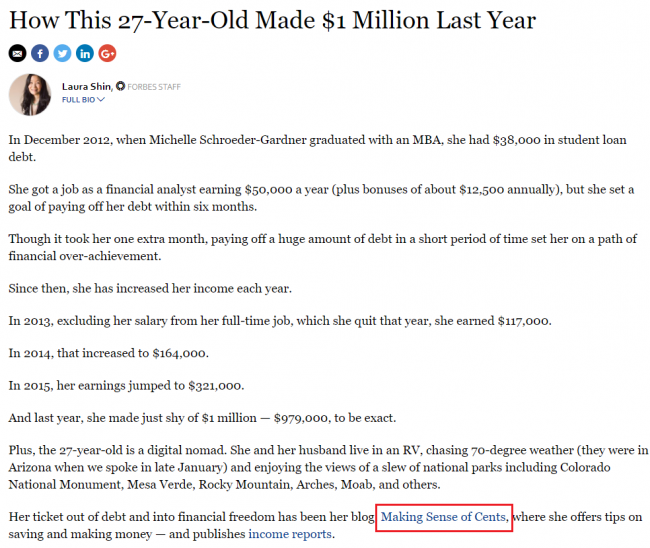Share article on Twitter
The image size is (650, 548).
[62, 53]
